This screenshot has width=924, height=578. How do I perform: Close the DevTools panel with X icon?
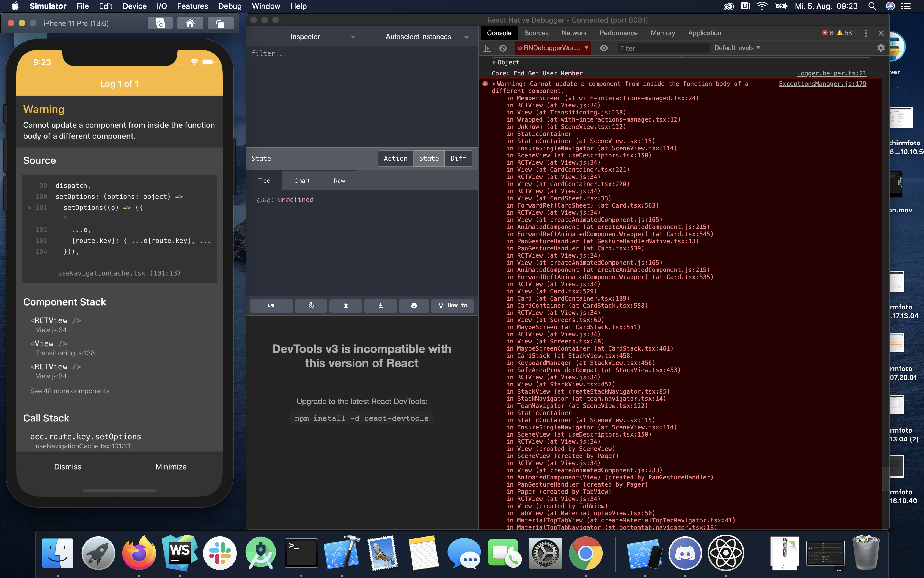click(x=881, y=33)
